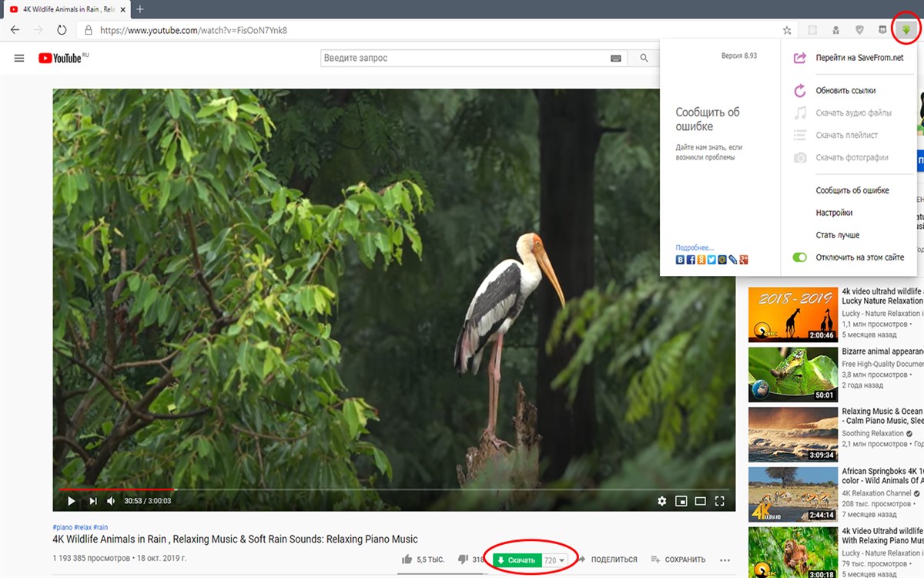Image resolution: width=924 pixels, height=578 pixels.
Task: Enter fullscreen mode on the video
Action: (719, 501)
